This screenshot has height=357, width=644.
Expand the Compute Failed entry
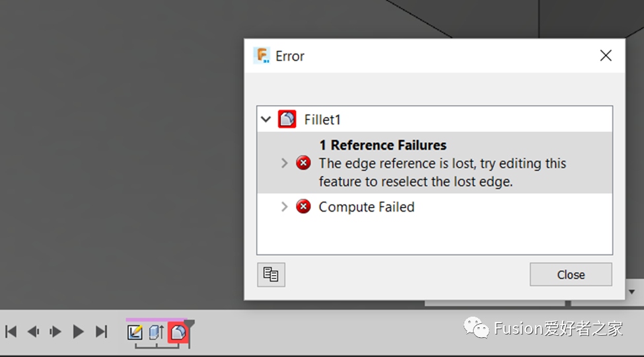pyautogui.click(x=285, y=207)
